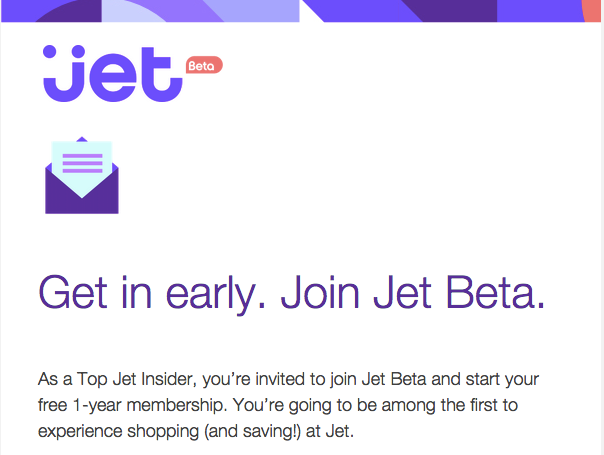Click the purple Jet logo

click(x=112, y=73)
